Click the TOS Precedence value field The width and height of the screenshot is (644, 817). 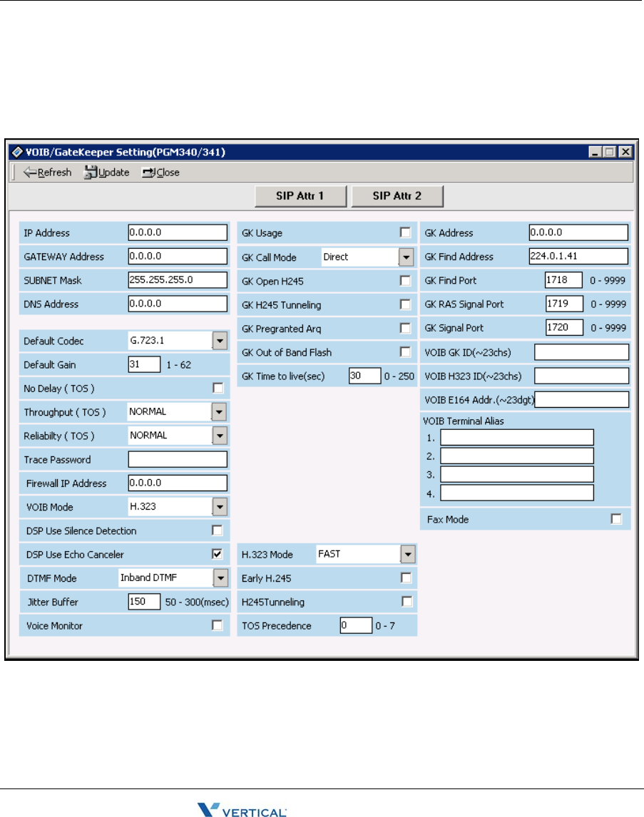pyautogui.click(x=357, y=625)
